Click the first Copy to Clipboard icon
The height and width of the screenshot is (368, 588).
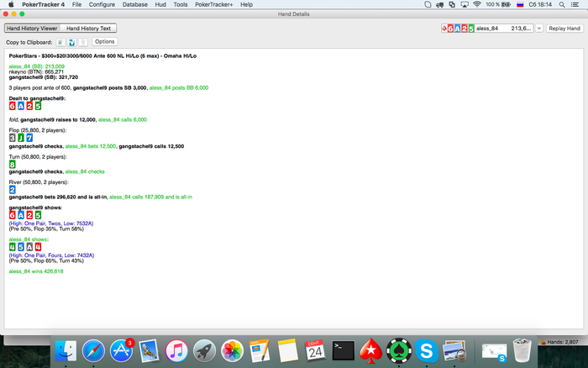click(x=60, y=42)
